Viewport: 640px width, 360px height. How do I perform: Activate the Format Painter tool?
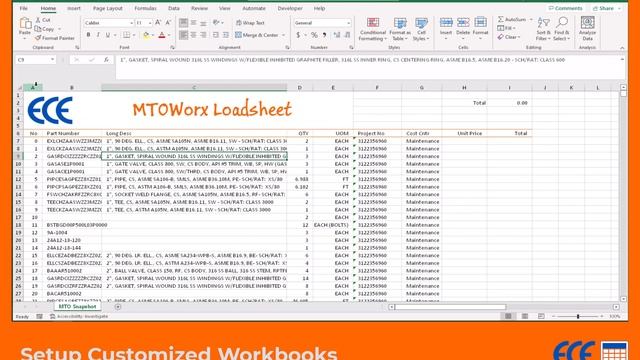tap(55, 38)
